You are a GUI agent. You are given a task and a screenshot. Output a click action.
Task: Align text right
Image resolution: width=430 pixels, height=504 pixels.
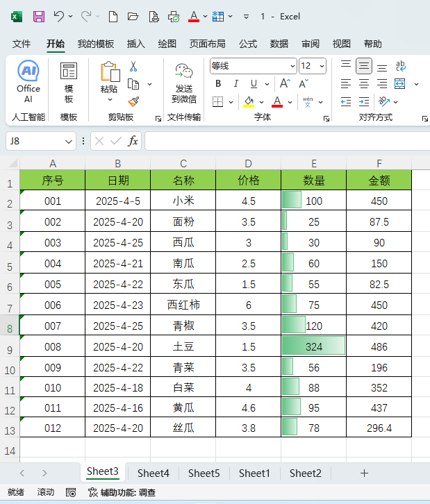click(382, 84)
